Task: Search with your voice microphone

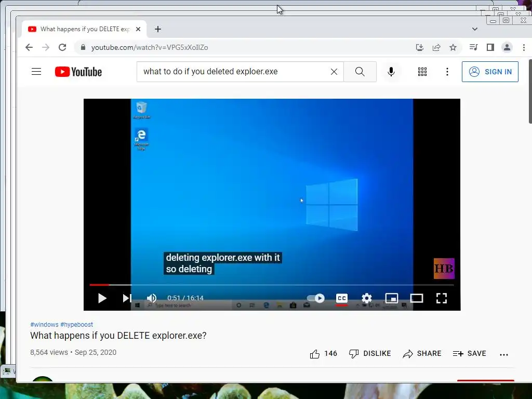Action: (391, 72)
